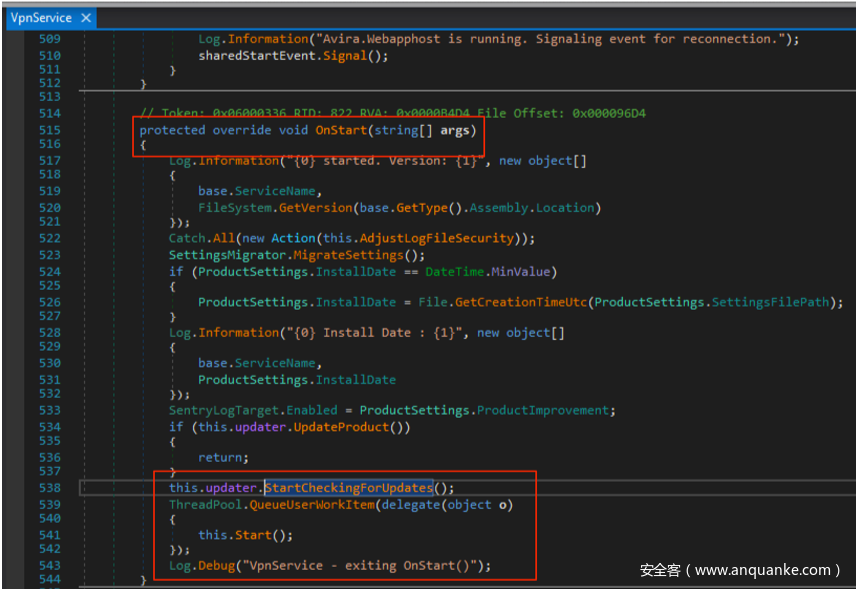Open the UpdateProduct method reference
This screenshot has height=589, width=856.
click(x=346, y=427)
